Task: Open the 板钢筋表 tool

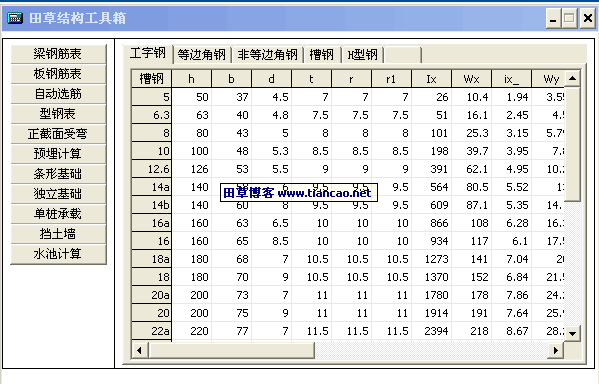Action: tap(58, 74)
